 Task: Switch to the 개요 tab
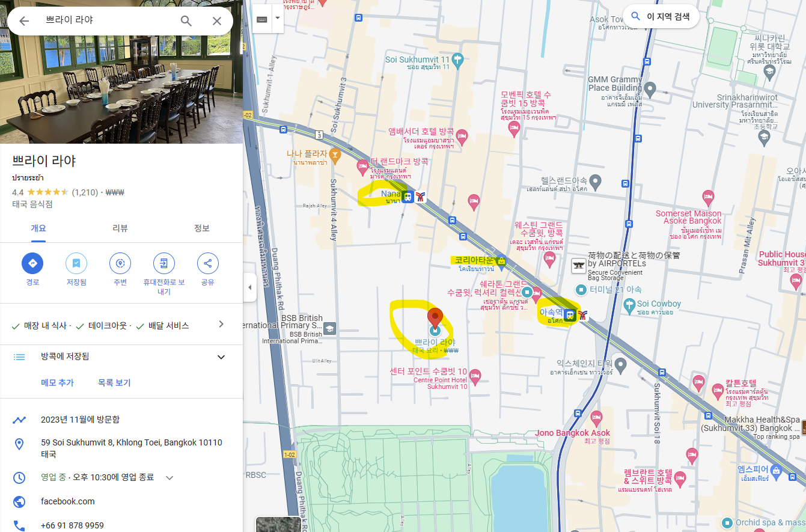(x=38, y=228)
